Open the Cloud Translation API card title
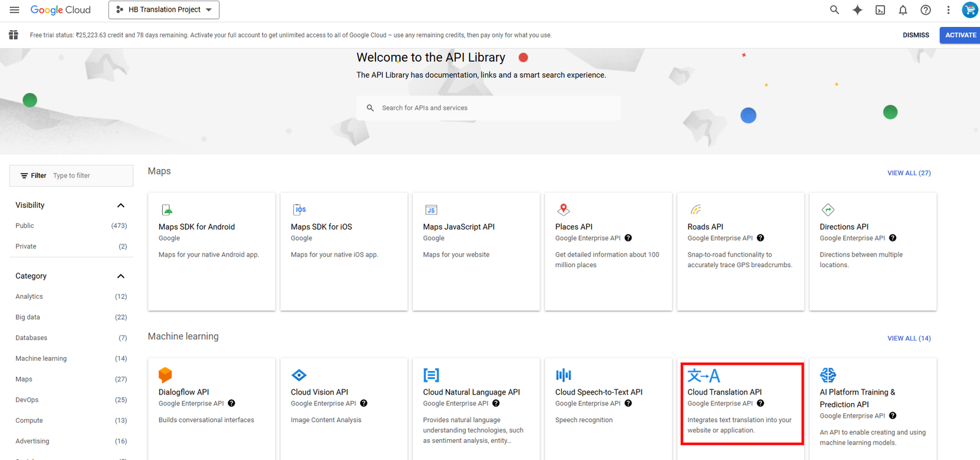Image resolution: width=980 pixels, height=460 pixels. (725, 393)
